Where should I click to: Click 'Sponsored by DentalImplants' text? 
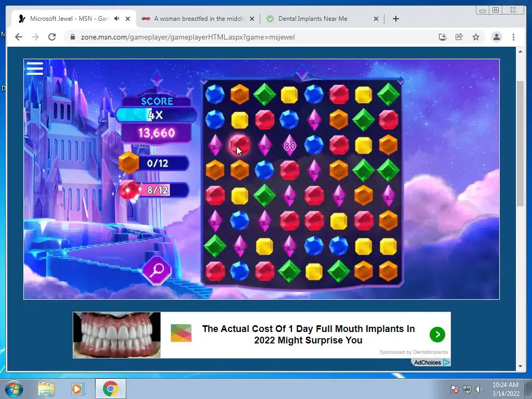413,352
